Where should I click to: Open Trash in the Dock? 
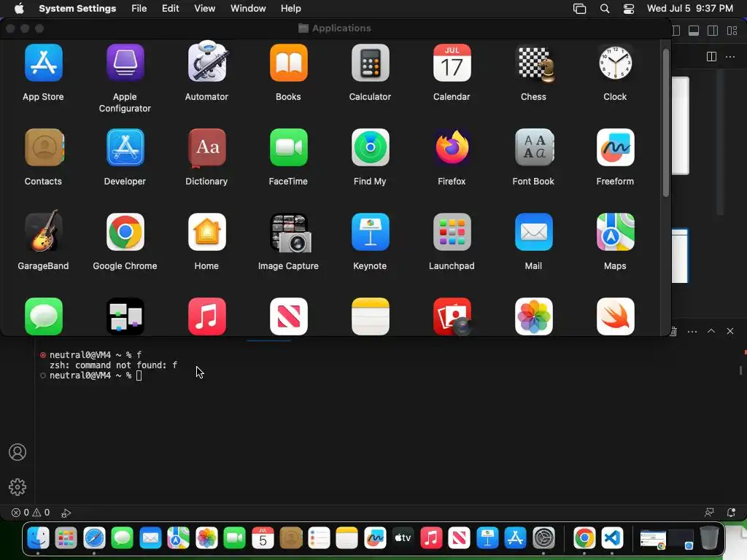tap(709, 538)
